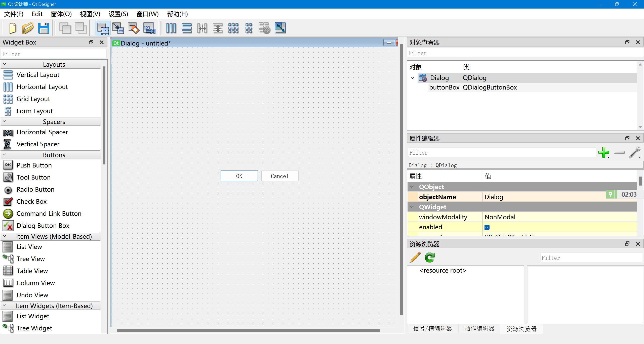The image size is (644, 344).
Task: Select the buttonBox item in object inspector
Action: pos(444,87)
